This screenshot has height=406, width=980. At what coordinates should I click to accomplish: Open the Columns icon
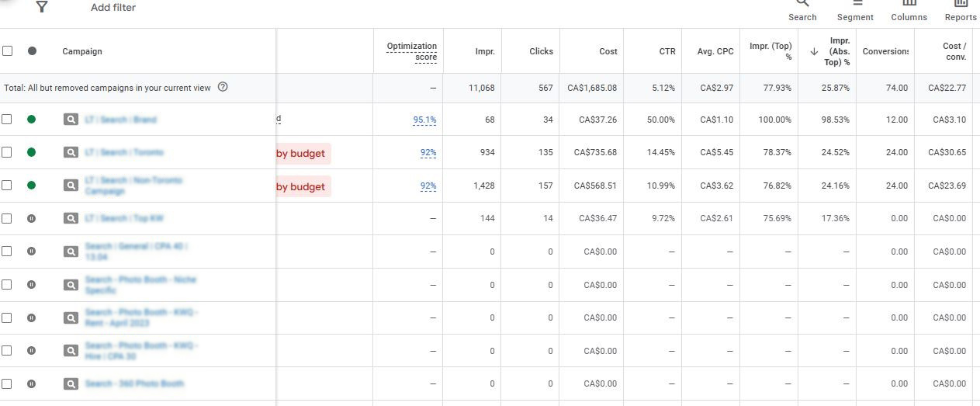(x=909, y=3)
